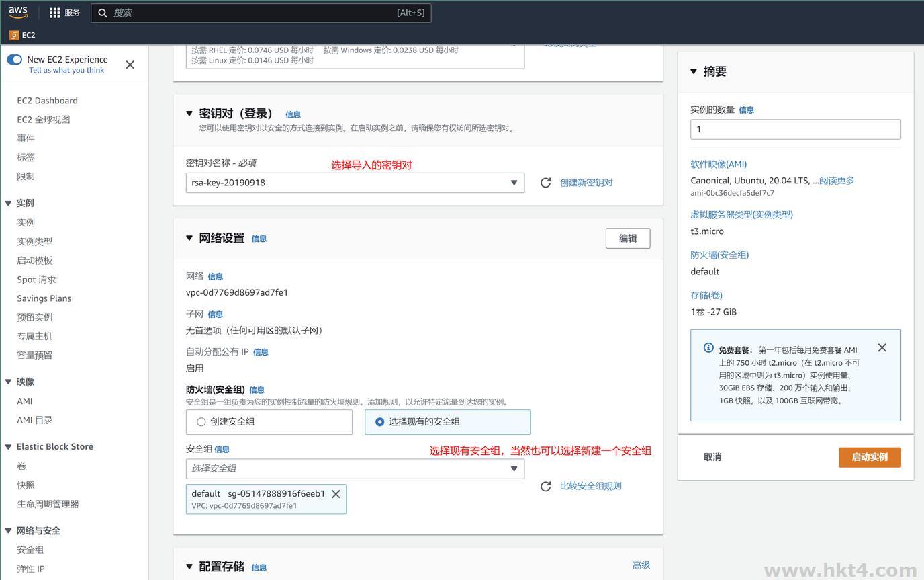
Task: Open Savings Plans in sidebar
Action: pos(44,298)
